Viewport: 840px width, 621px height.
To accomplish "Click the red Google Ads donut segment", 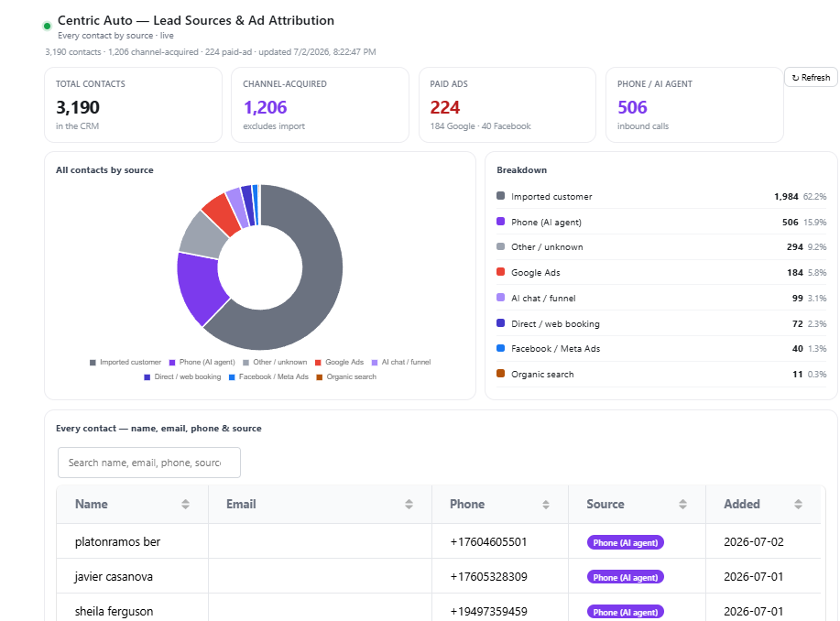I will point(222,213).
